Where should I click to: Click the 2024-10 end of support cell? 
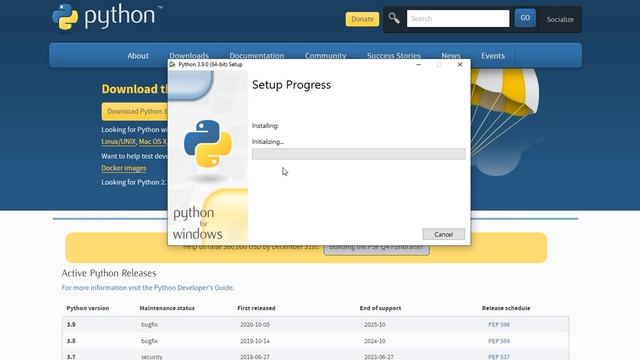(x=374, y=341)
